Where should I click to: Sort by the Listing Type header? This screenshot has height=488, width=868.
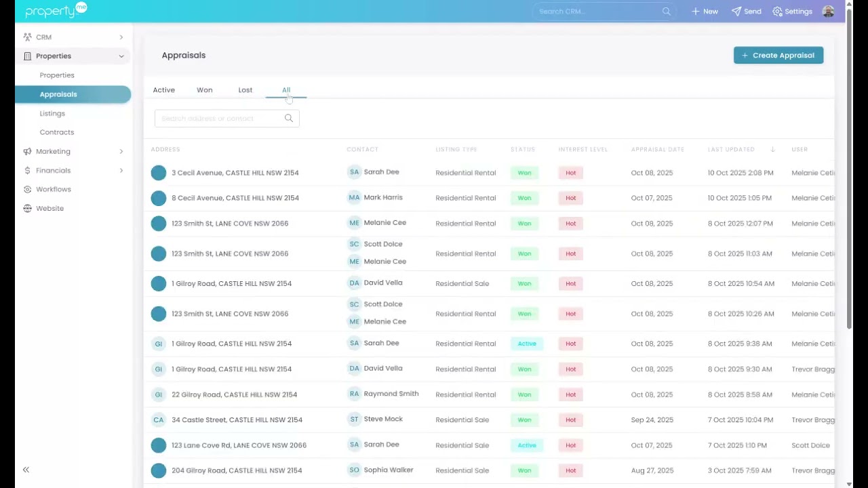(456, 149)
